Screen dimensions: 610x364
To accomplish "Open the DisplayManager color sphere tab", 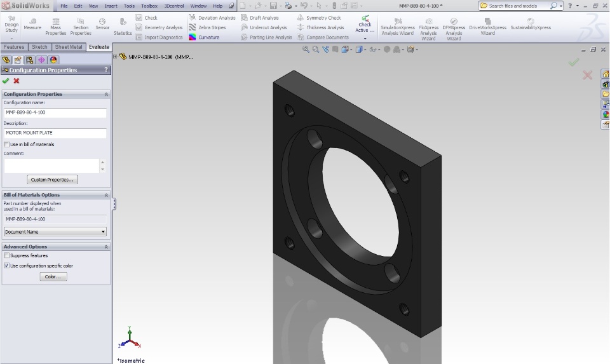I will pos(53,60).
